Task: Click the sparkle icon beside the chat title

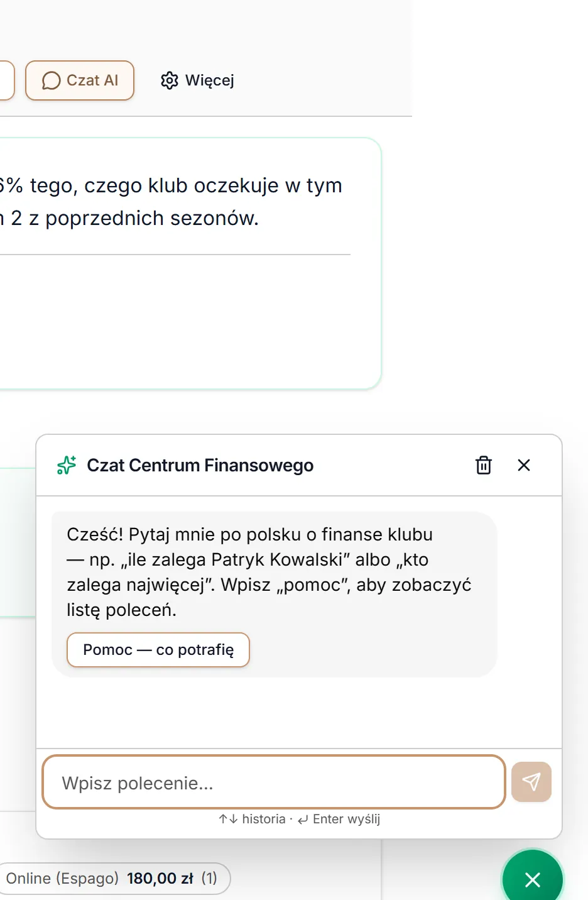Action: point(67,465)
